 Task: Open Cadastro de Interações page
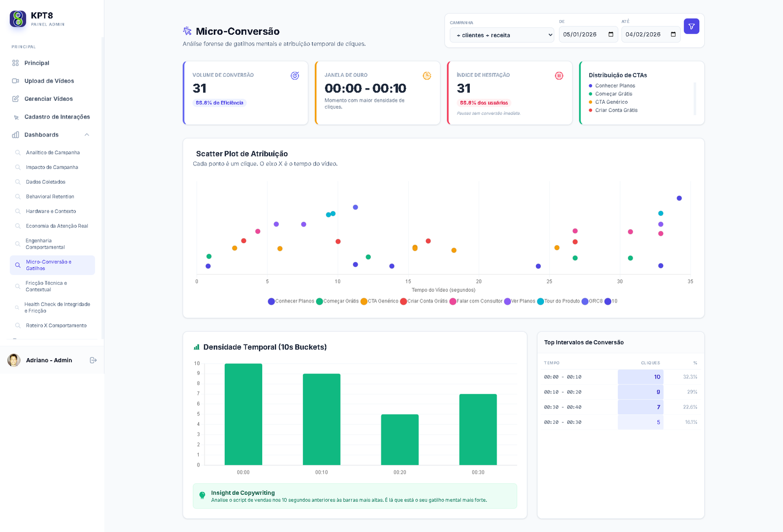(x=57, y=117)
